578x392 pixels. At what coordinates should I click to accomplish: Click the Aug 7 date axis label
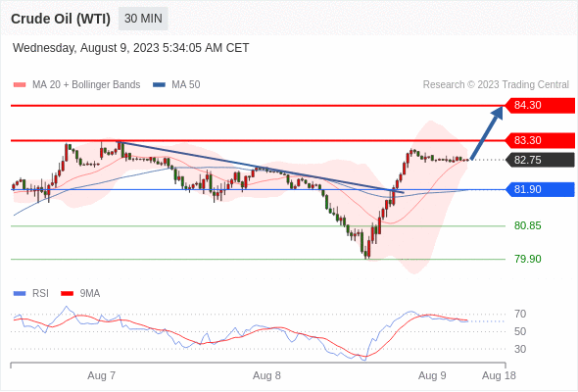101,375
